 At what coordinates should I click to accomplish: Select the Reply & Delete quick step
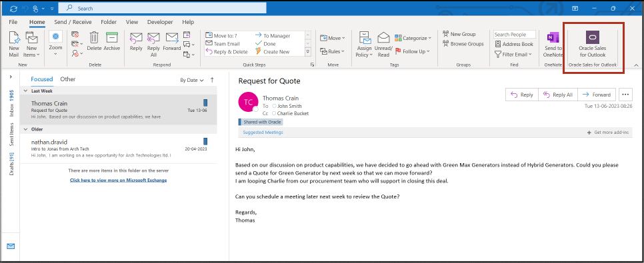pyautogui.click(x=226, y=52)
